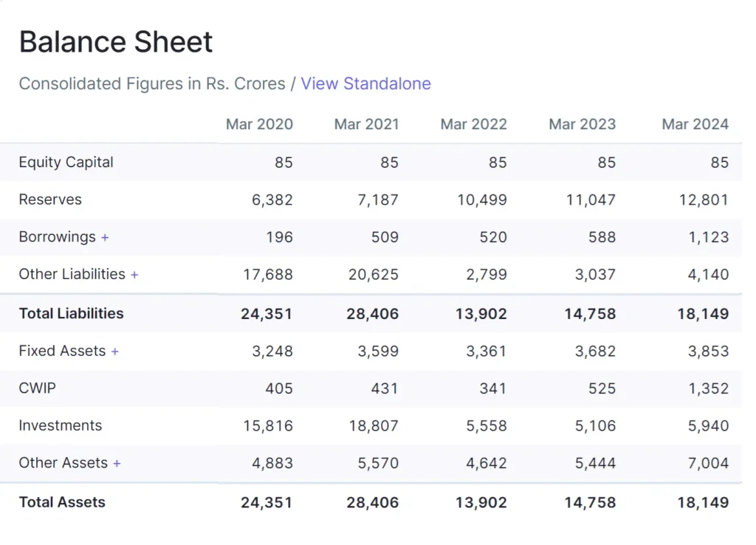Click the CWIP row label

tap(37, 388)
